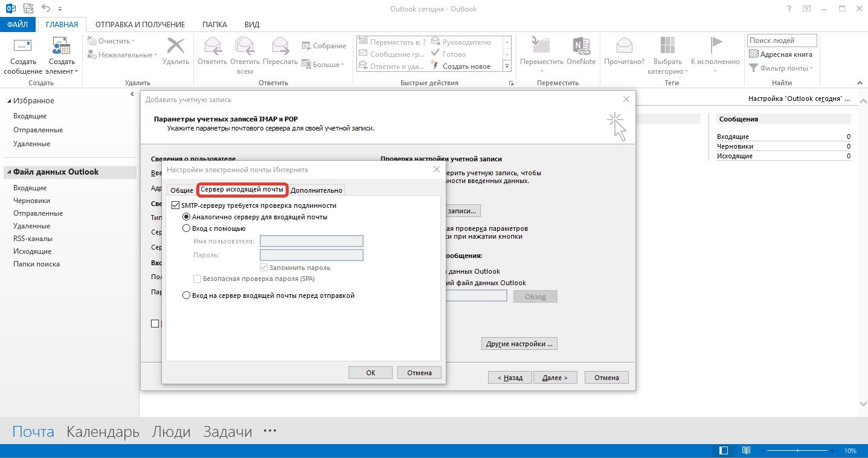Select Вход на сервер входящей почты перед отправкой
The image size is (868, 458).
click(187, 295)
